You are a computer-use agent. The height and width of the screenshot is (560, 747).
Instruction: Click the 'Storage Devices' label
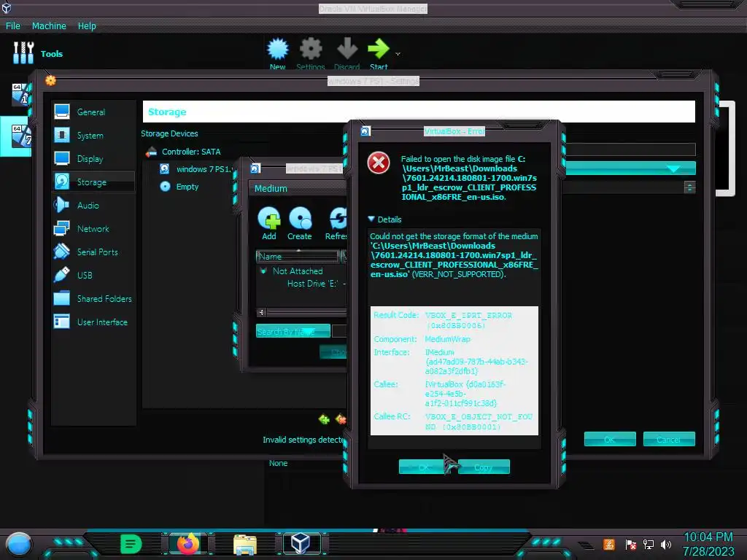click(169, 133)
